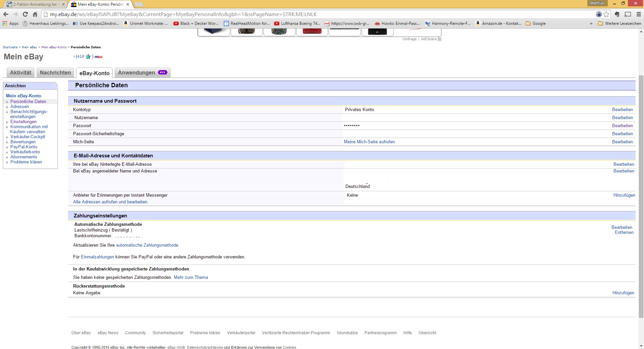Open Harmony-Remote-F bookmark
Screen dimensions: 644x349
[448, 23]
